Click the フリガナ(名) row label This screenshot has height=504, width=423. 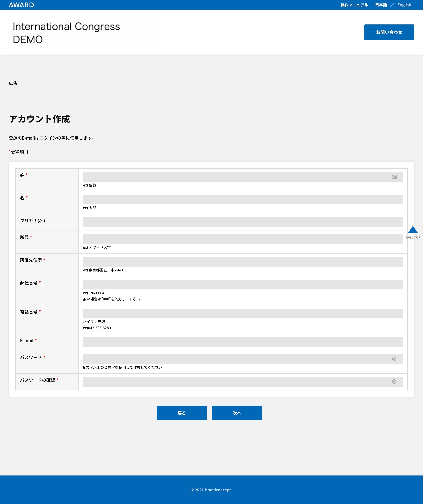tap(32, 220)
